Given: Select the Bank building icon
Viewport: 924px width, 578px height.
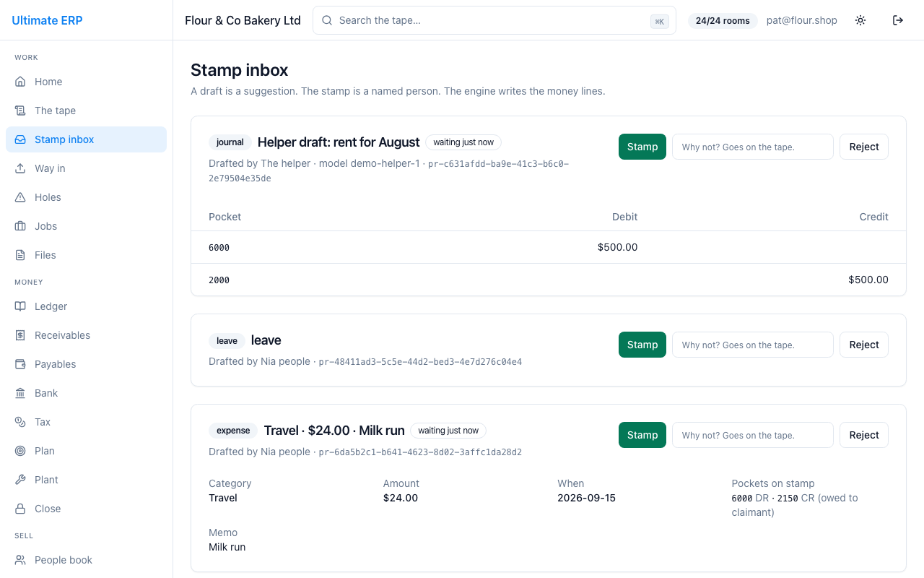Looking at the screenshot, I should [x=20, y=393].
